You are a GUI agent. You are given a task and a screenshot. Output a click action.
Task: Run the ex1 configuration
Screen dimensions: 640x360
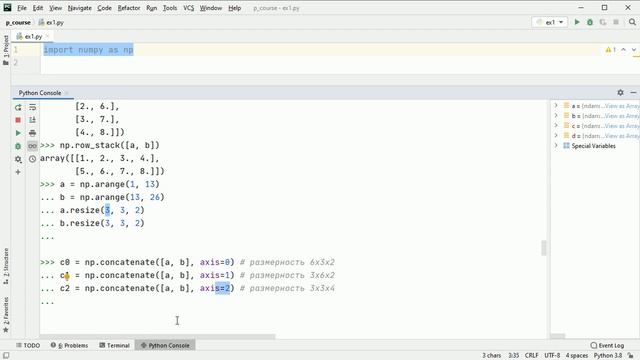(x=577, y=22)
